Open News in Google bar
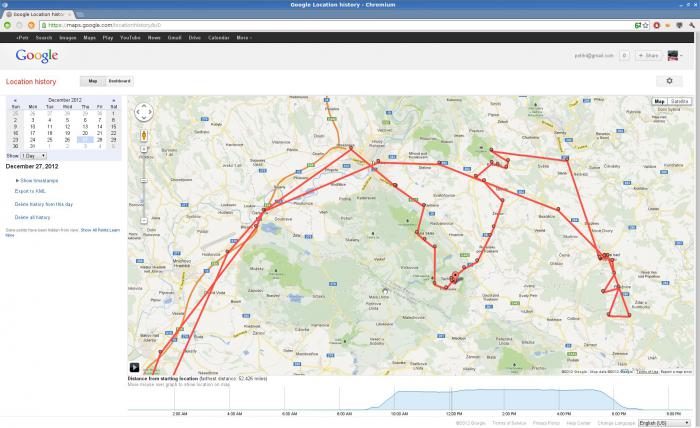Viewport: 700px width, 428px height. pyautogui.click(x=154, y=38)
